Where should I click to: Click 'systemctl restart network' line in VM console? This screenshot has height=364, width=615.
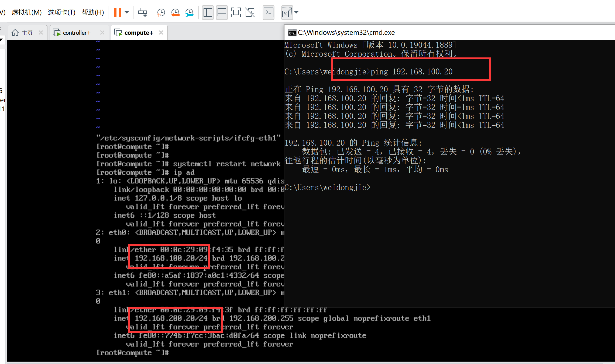coord(188,164)
